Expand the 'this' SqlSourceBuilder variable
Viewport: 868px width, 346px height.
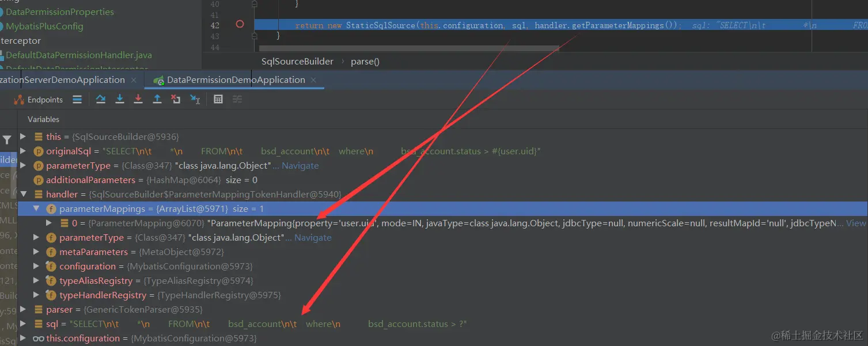23,136
